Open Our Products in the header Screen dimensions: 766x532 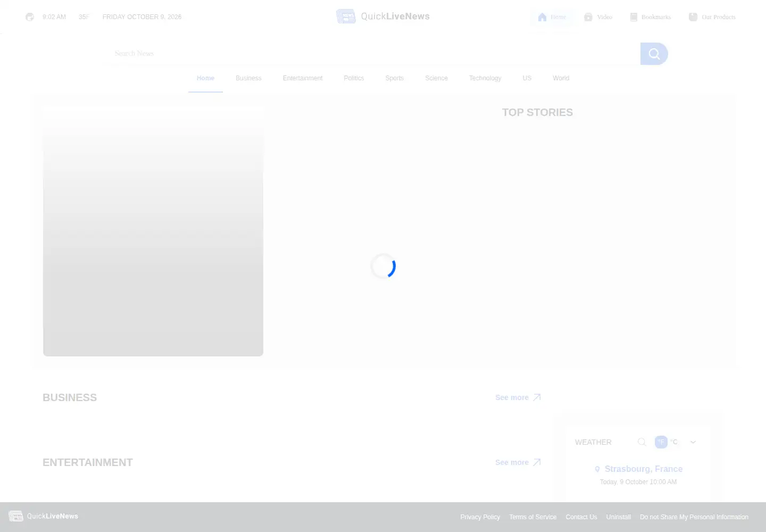[712, 17]
